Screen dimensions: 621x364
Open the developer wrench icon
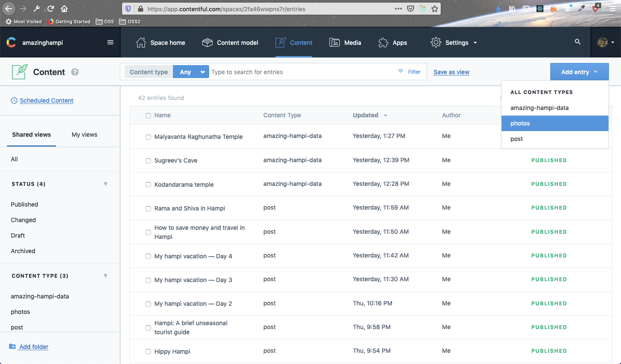click(37, 9)
